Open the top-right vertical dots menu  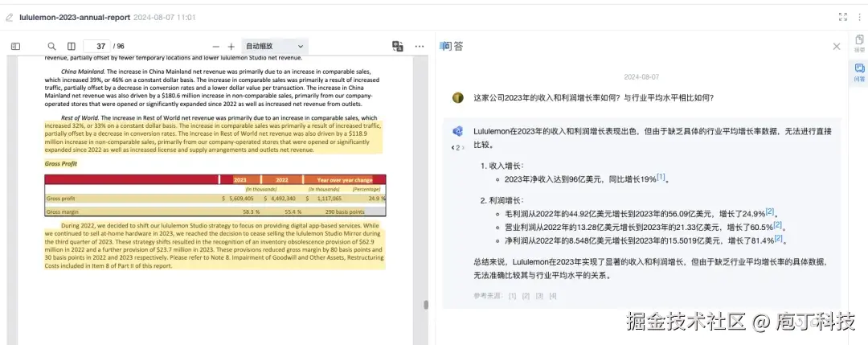point(858,17)
